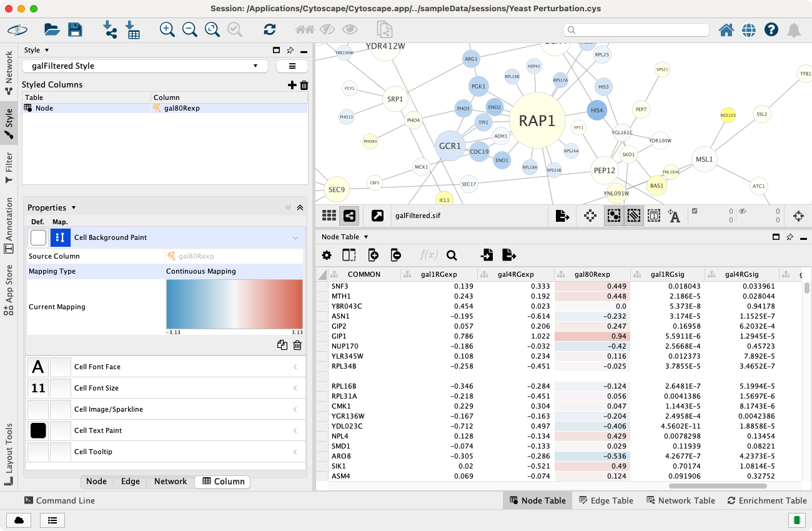This screenshot has height=531, width=812.
Task: Toggle the annotation selection button with the A icon
Action: tap(674, 216)
